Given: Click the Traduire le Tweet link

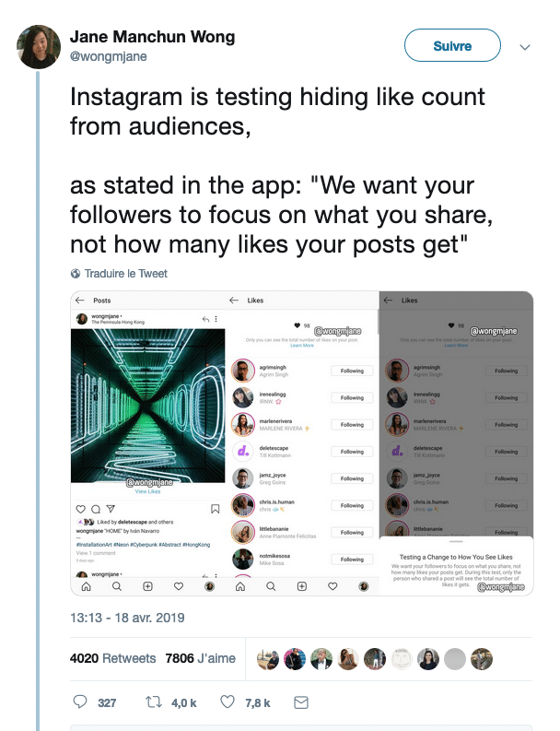Looking at the screenshot, I should click(x=126, y=274).
